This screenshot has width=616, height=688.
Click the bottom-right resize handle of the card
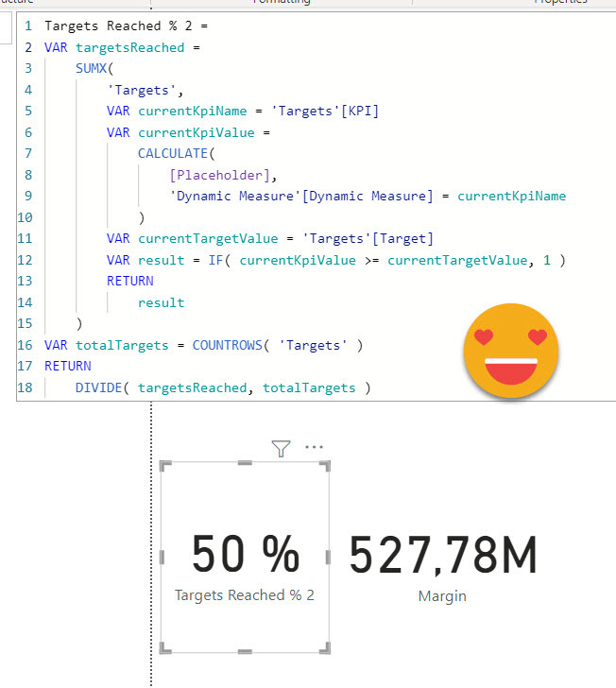(324, 648)
